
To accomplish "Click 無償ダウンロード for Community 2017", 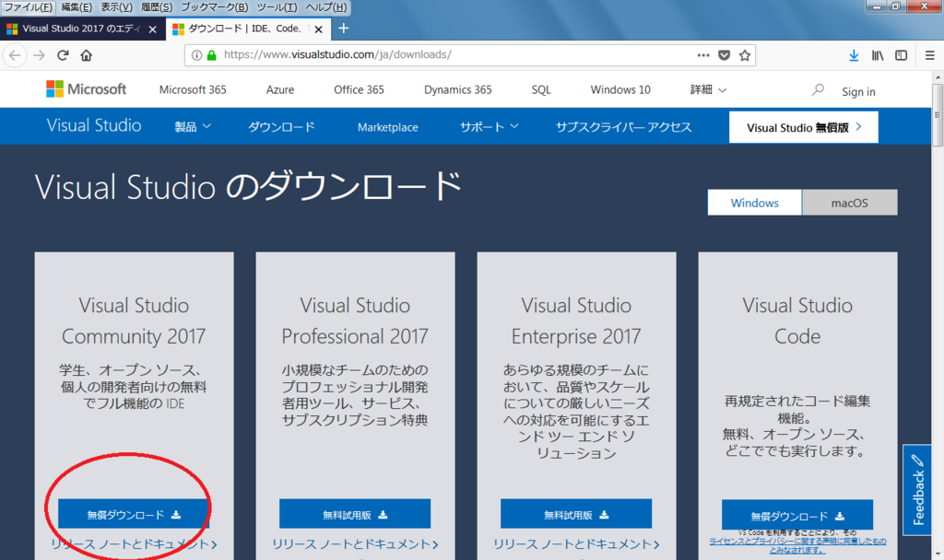I will 132,514.
